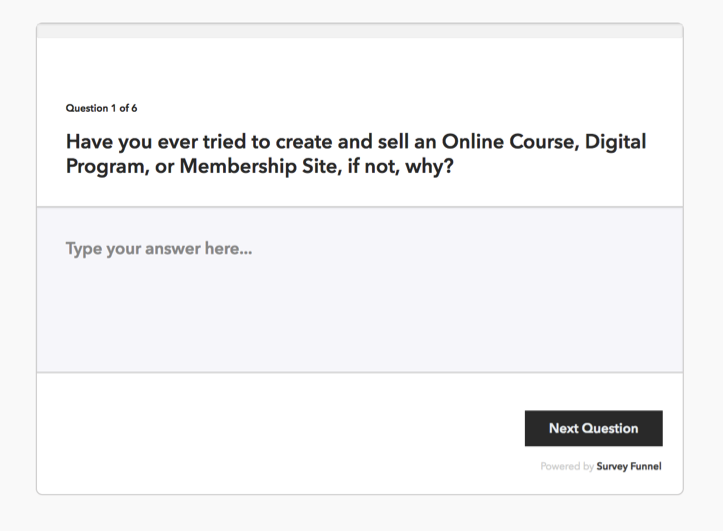Submit the answer using the dark Next Question button
This screenshot has height=532, width=723.
pos(593,428)
